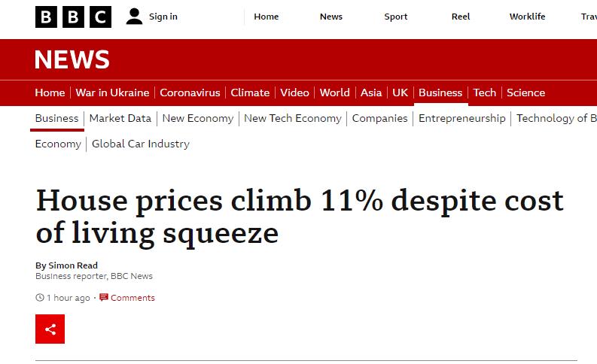Screen dimensions: 597x364
Task: Click the clock icon beside timestamp
Action: pyautogui.click(x=40, y=297)
